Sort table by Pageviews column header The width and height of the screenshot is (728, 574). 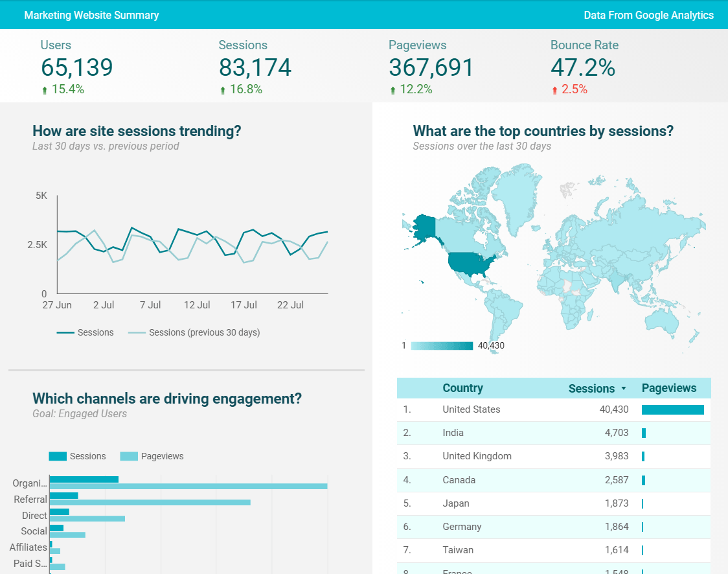pos(668,388)
